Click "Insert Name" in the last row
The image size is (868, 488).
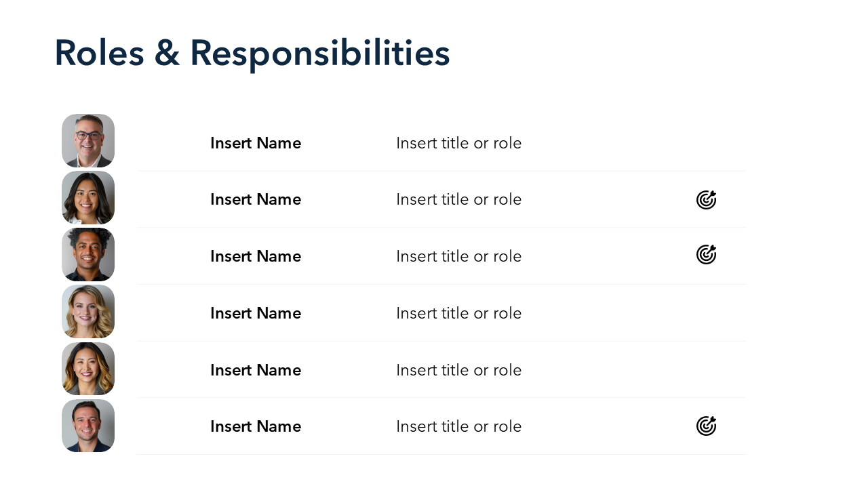pos(256,427)
